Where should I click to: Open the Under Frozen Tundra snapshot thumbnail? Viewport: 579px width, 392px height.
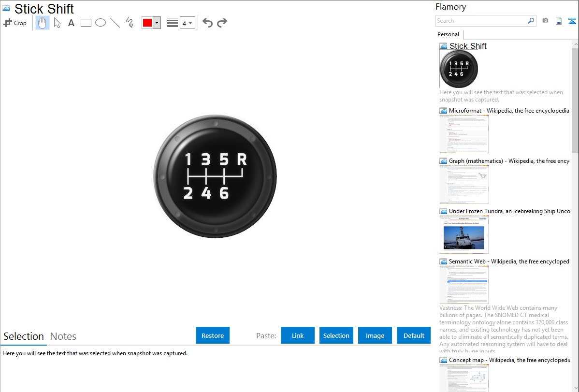[x=464, y=234]
